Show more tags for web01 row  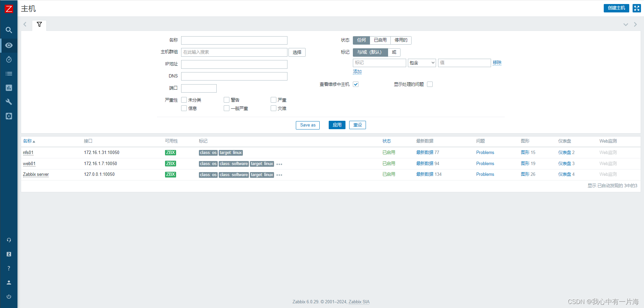coord(279,164)
